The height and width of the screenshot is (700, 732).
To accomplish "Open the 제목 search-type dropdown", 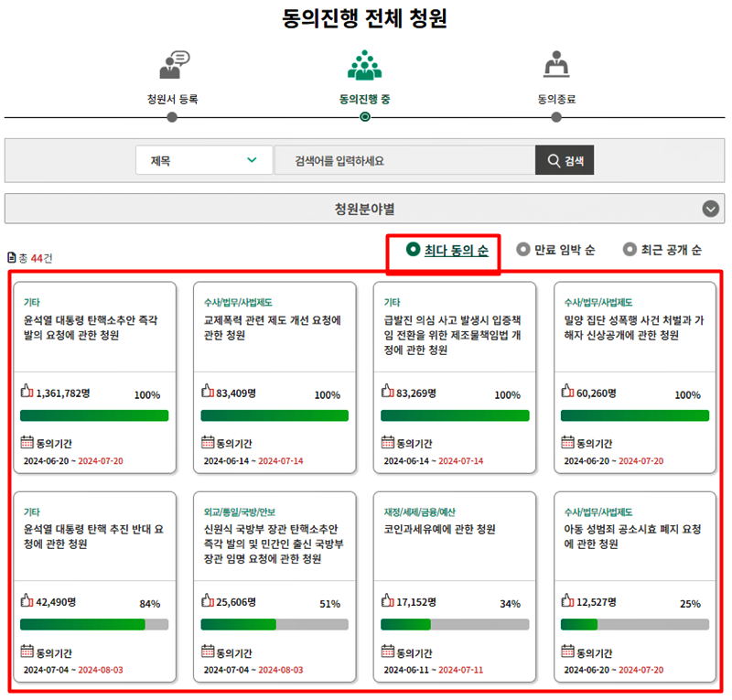I will tap(204, 161).
